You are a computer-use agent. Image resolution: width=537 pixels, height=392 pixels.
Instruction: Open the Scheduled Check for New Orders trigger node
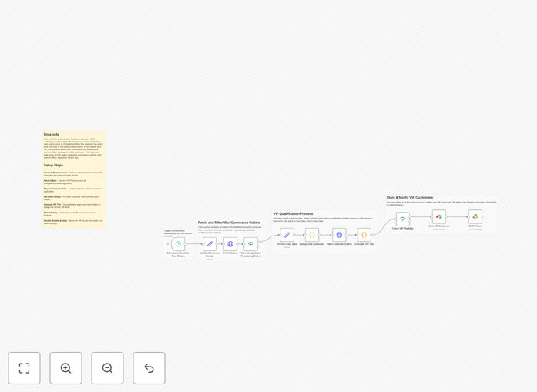point(178,244)
